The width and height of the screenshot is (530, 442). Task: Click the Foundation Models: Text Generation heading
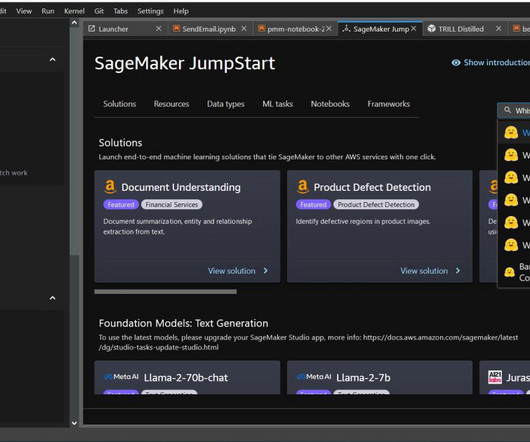pos(183,323)
